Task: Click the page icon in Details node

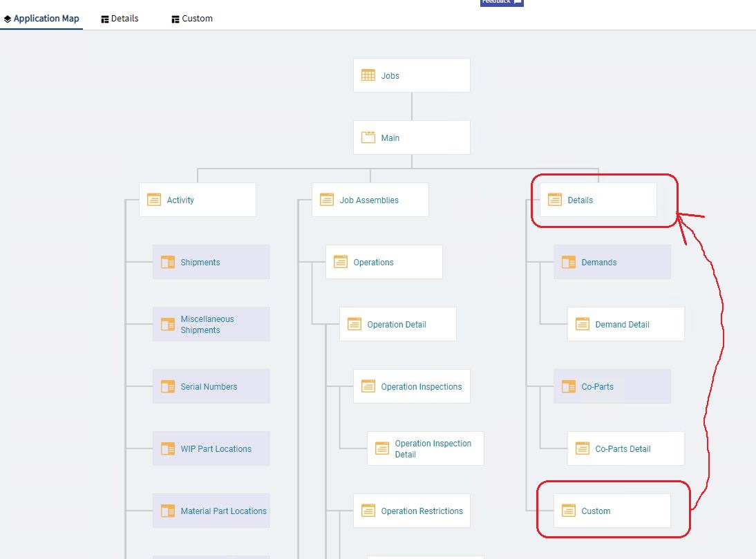Action: click(554, 200)
